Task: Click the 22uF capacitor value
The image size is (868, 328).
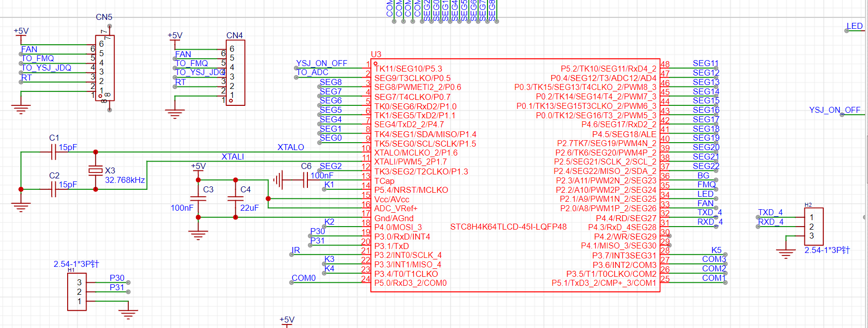Action: point(249,208)
